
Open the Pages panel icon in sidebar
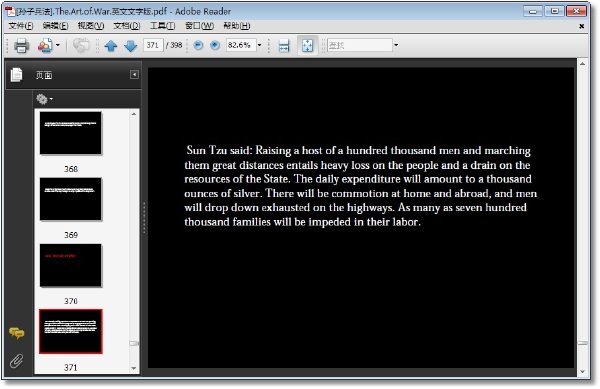(16, 75)
